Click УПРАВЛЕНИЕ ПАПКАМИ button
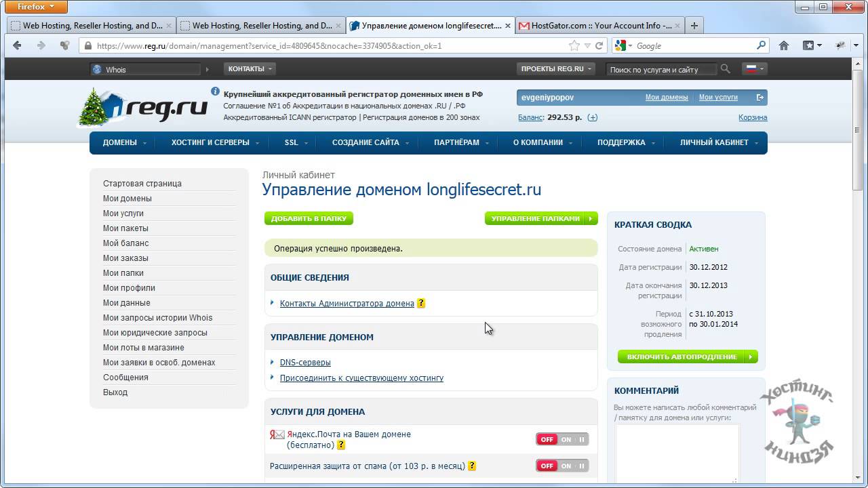868x488 pixels. (541, 218)
